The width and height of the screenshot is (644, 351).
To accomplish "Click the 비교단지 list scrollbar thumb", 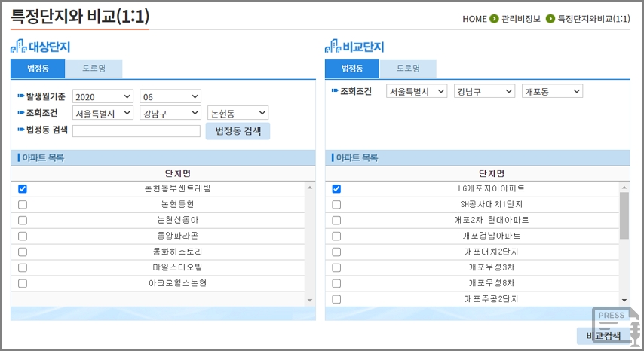I will [x=624, y=215].
